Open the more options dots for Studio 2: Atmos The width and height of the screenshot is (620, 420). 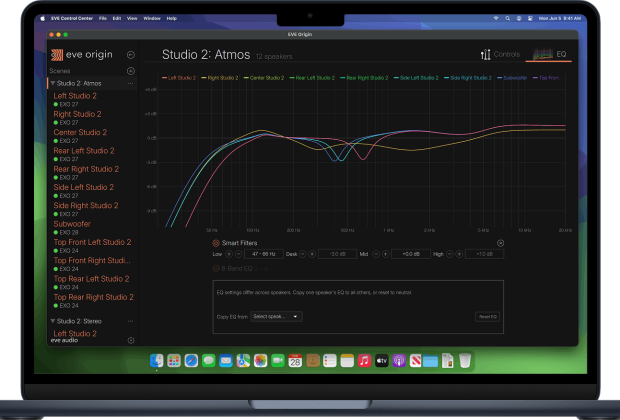(x=130, y=83)
